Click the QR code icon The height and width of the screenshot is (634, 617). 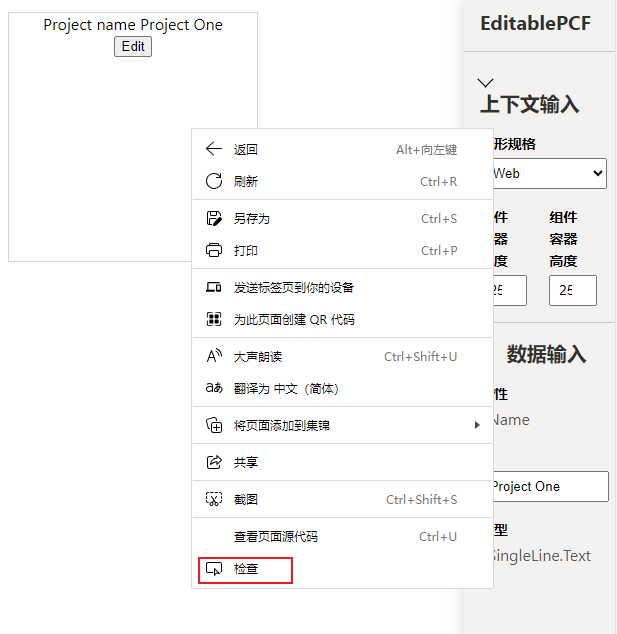[x=213, y=319]
